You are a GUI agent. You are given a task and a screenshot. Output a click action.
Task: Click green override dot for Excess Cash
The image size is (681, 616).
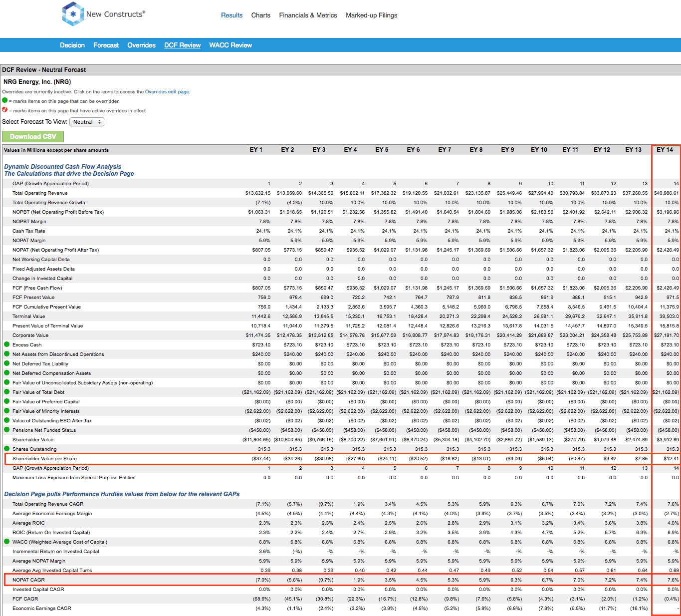point(7,344)
